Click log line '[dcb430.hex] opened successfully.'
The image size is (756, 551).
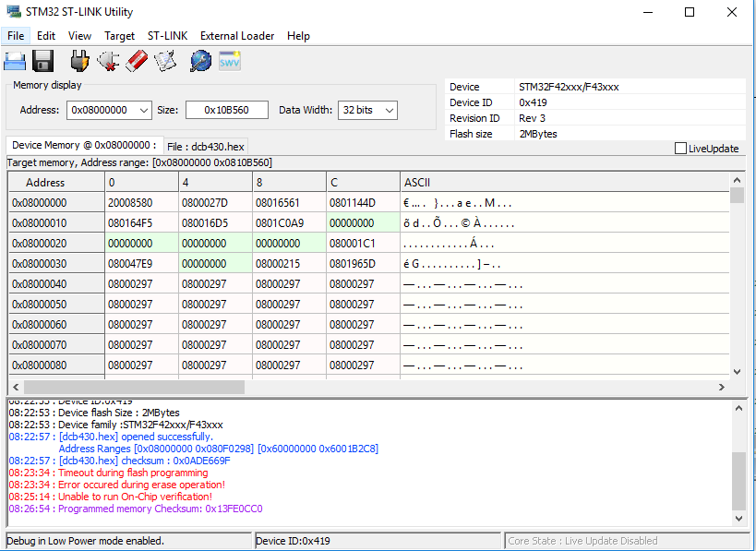click(136, 437)
